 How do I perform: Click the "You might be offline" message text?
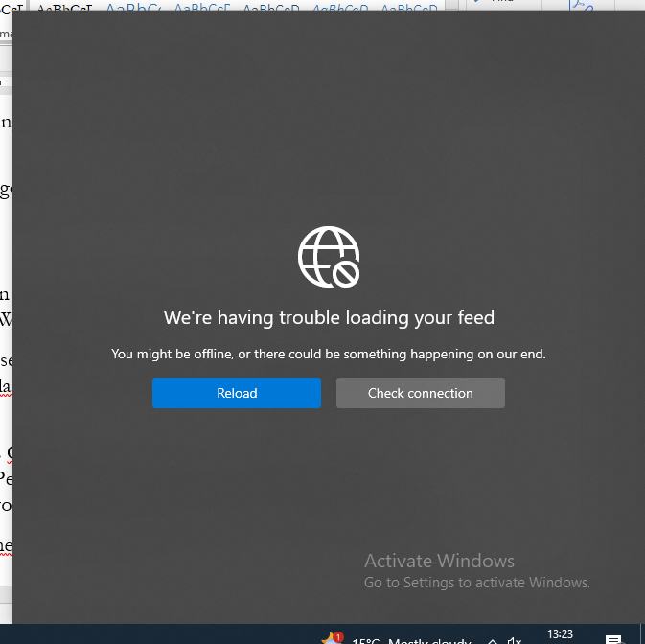pos(329,354)
